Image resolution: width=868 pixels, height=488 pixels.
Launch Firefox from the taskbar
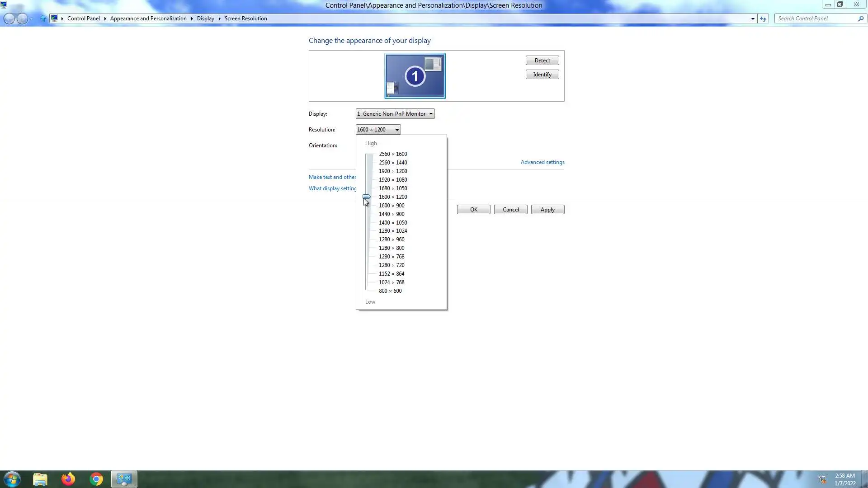[68, 479]
